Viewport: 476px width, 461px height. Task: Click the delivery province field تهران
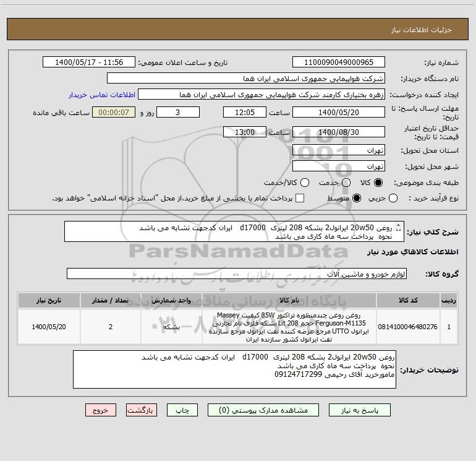tap(339, 150)
